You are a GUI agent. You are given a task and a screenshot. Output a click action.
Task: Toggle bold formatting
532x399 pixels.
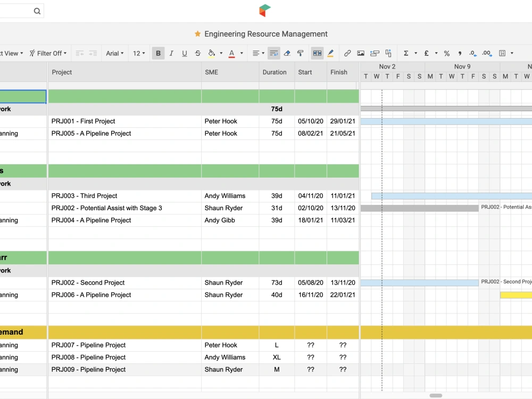tap(158, 53)
